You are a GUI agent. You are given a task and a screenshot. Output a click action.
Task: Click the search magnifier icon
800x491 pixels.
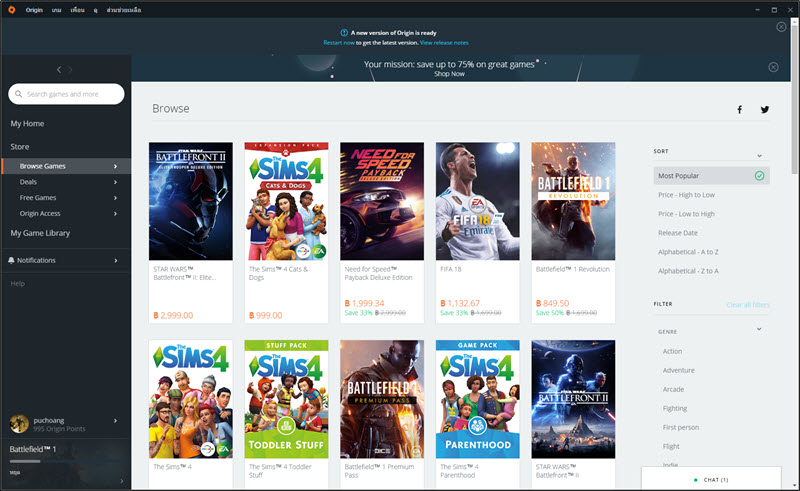point(19,94)
